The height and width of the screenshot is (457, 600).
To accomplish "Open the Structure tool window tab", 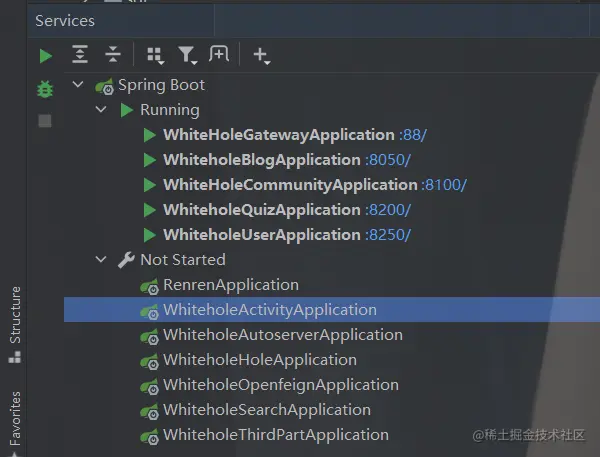I will 15,325.
